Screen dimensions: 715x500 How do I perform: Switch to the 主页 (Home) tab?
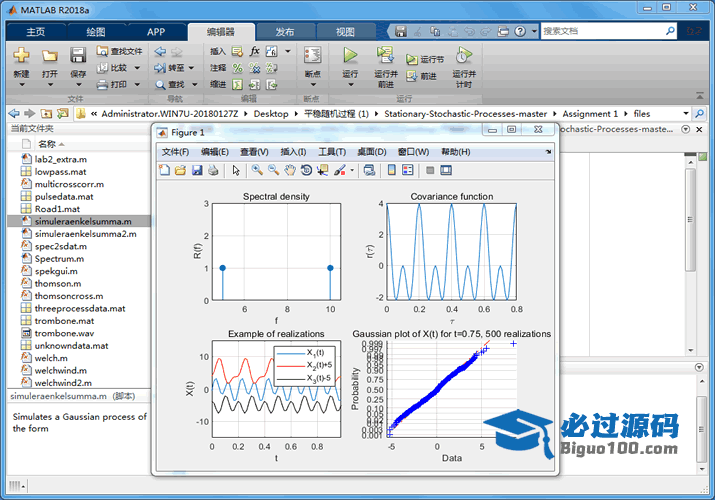[36, 31]
